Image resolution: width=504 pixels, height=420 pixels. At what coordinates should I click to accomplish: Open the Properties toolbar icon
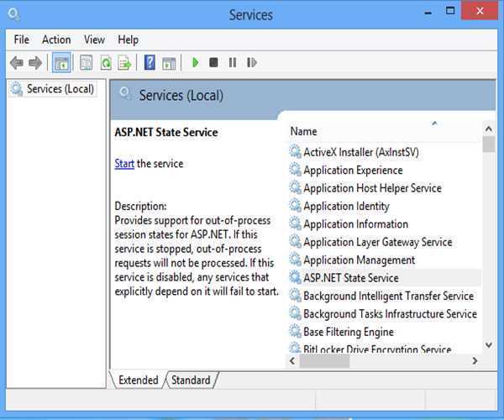coord(86,63)
